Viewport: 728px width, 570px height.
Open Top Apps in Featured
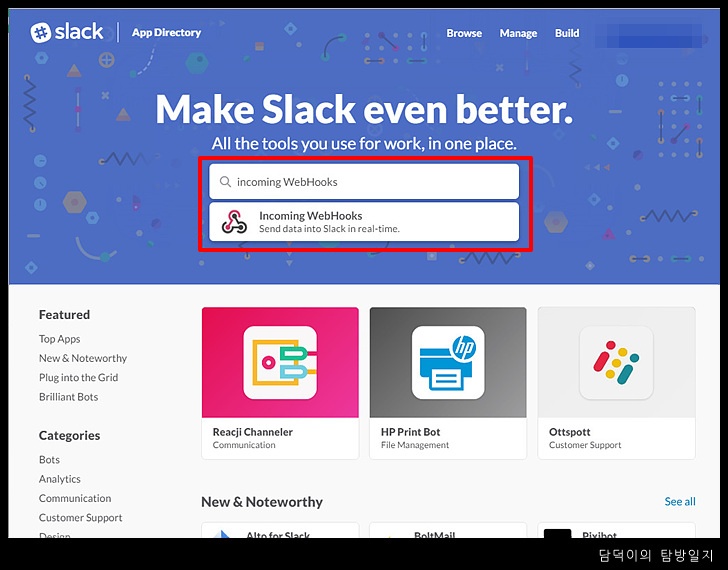(x=59, y=339)
